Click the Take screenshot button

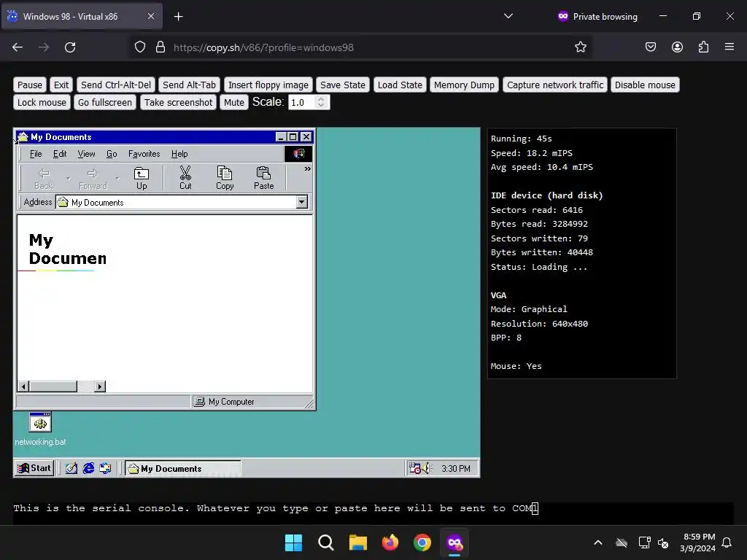(x=178, y=102)
